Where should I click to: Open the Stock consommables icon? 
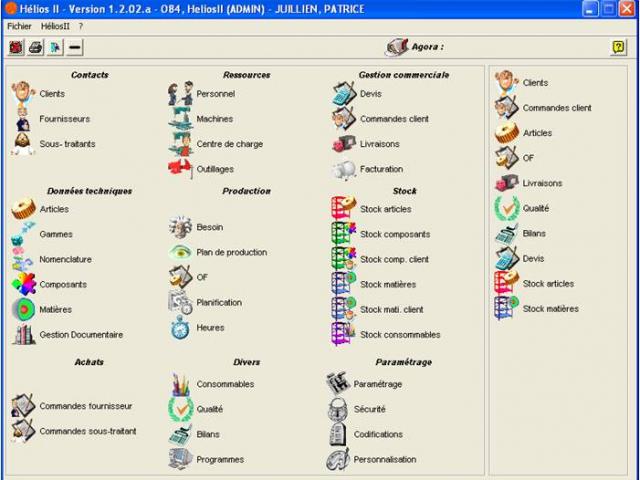click(x=344, y=334)
